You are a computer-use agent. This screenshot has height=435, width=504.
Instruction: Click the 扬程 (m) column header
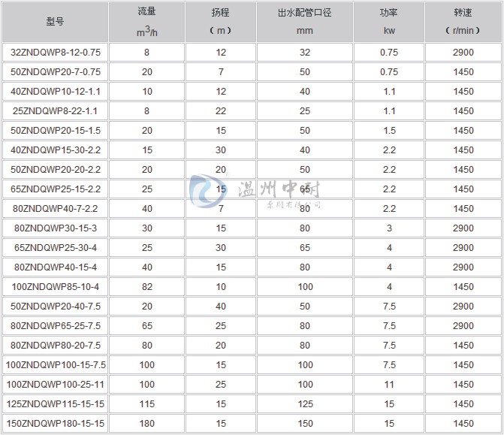tap(220, 22)
